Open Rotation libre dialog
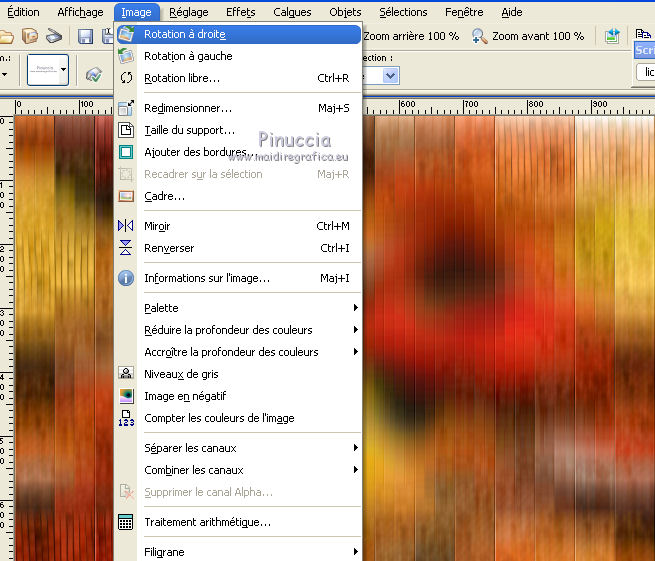Viewport: 655px width, 561px height. pos(239,78)
